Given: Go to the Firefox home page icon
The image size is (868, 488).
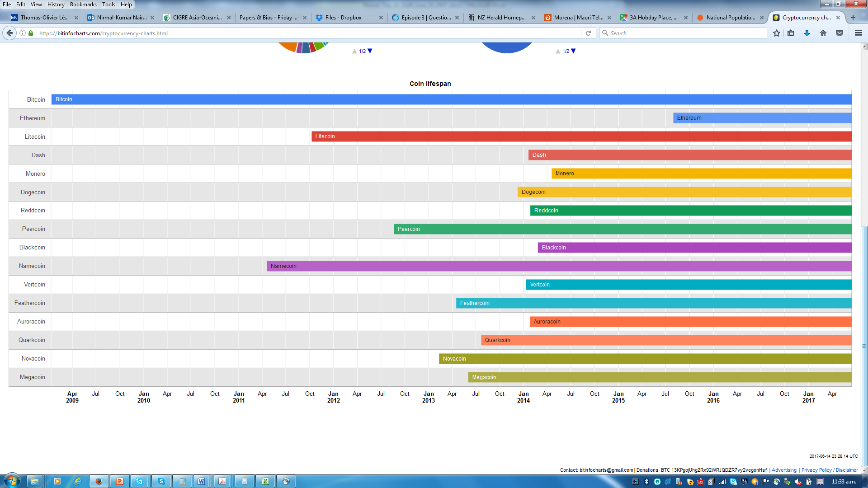Looking at the screenshot, I should tap(823, 33).
